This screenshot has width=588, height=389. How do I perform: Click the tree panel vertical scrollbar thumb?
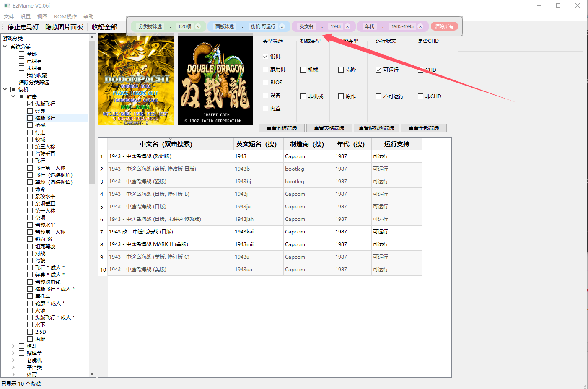[92, 112]
